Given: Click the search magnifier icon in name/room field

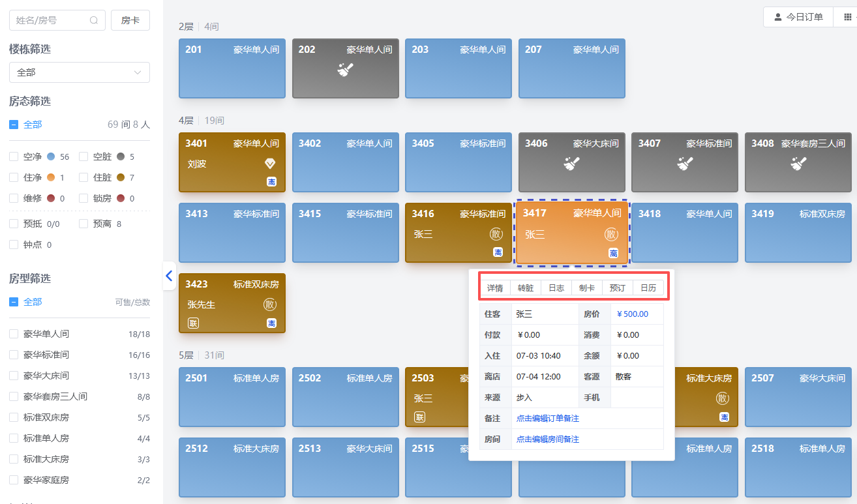Looking at the screenshot, I should tap(95, 20).
